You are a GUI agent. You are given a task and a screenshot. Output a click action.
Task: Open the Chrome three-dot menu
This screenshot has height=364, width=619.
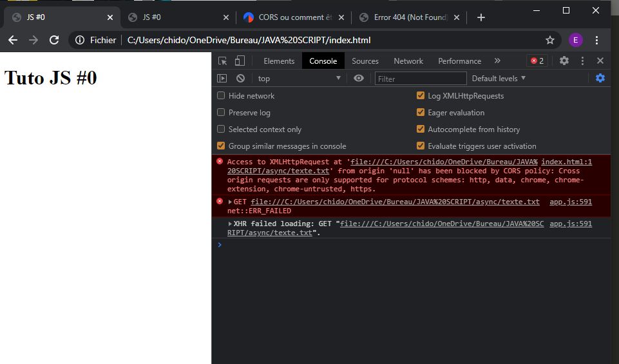pyautogui.click(x=596, y=40)
